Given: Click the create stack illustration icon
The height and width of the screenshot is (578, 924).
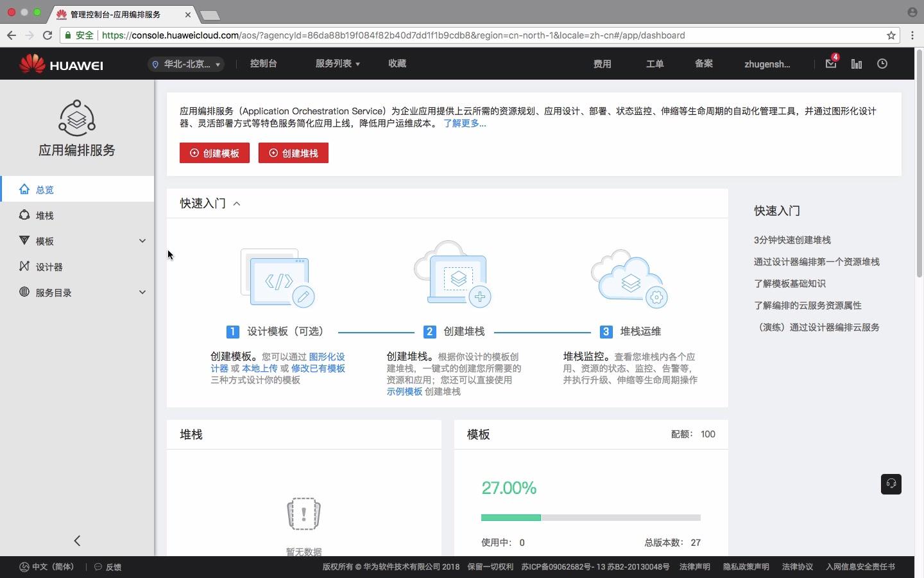Looking at the screenshot, I should tap(453, 274).
